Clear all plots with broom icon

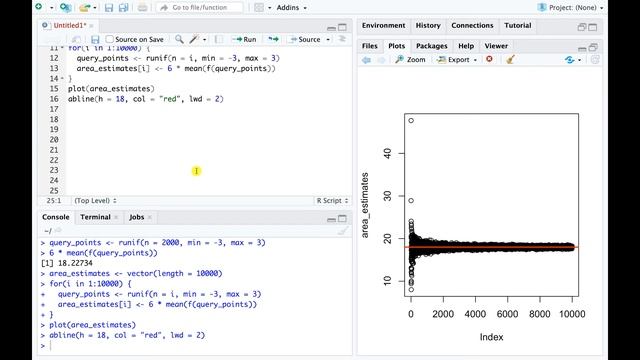[x=510, y=60]
